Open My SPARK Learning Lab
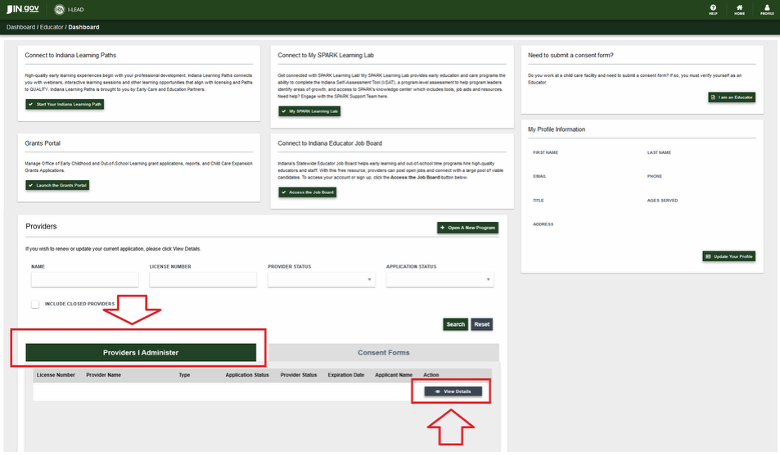780x455 pixels. click(308, 111)
